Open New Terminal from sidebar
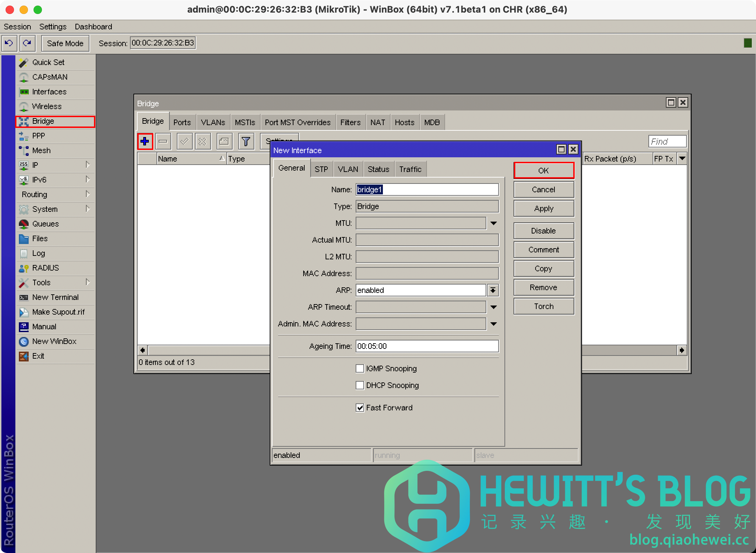The width and height of the screenshot is (756, 553). pos(55,297)
